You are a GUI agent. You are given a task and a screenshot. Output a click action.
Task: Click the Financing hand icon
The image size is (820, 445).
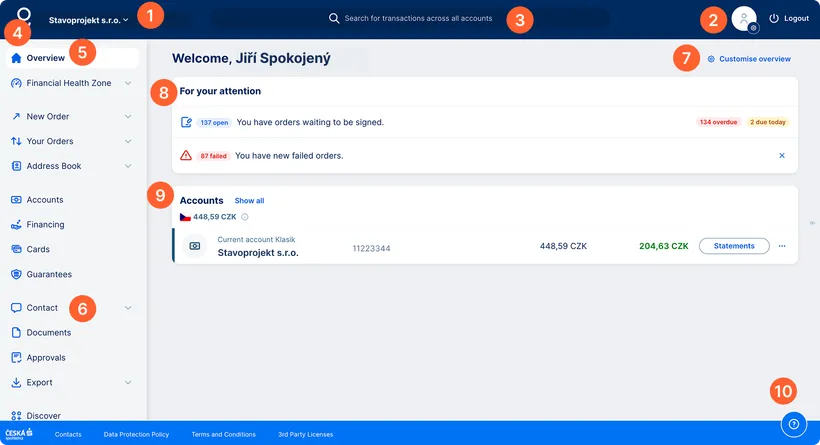point(16,225)
